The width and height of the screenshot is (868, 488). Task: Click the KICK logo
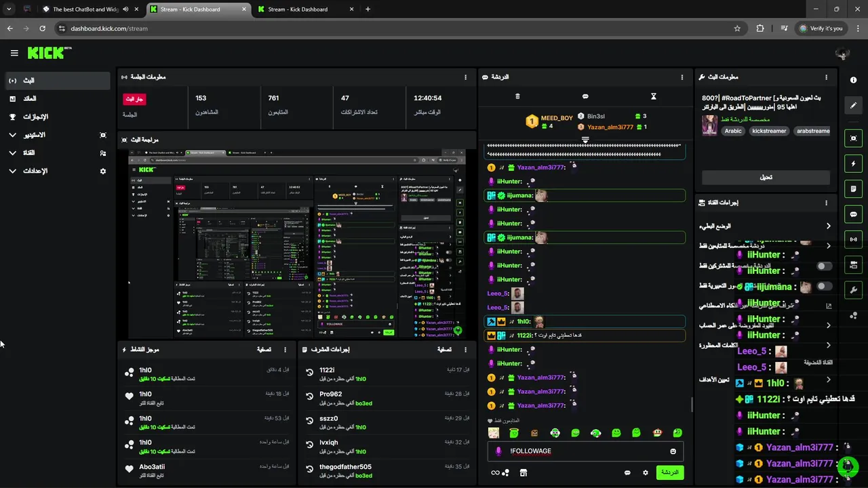(x=49, y=53)
